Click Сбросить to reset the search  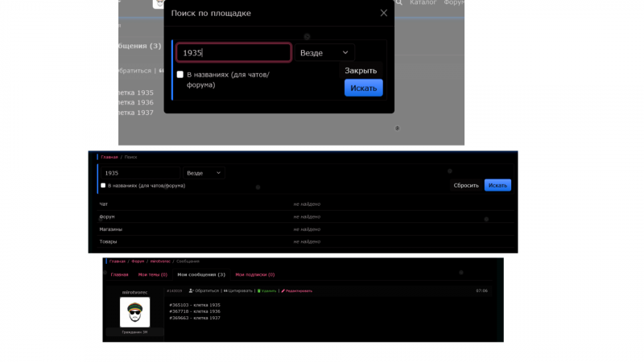(x=465, y=186)
